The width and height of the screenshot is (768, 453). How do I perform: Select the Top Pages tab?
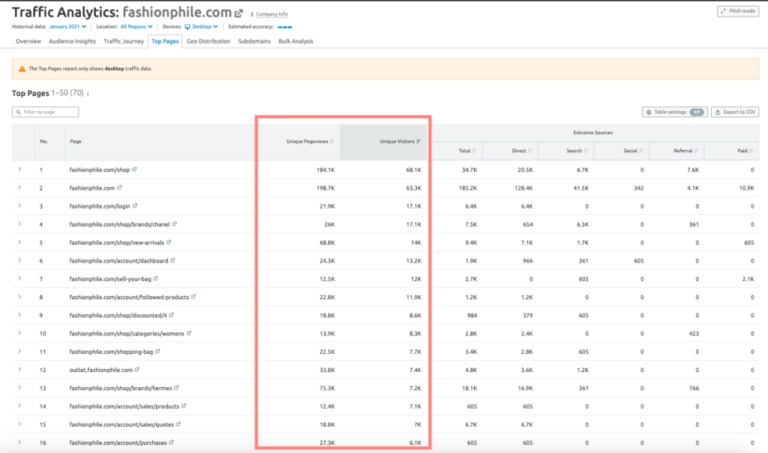click(165, 41)
